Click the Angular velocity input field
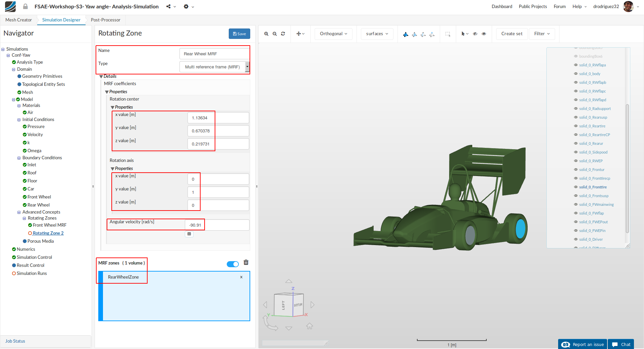Screen dimensions: 644x349 coord(217,225)
